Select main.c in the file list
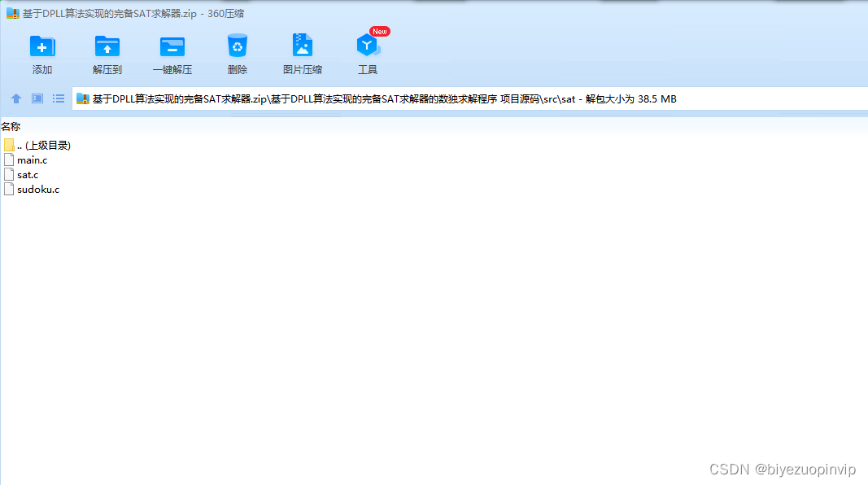The height and width of the screenshot is (485, 868). (x=32, y=159)
